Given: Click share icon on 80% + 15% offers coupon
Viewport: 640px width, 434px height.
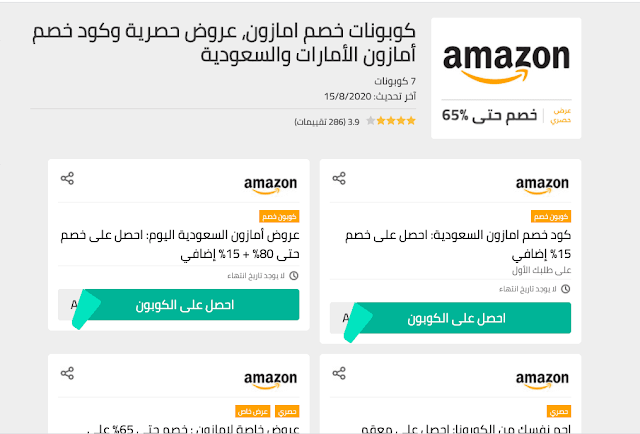Looking at the screenshot, I should [67, 179].
